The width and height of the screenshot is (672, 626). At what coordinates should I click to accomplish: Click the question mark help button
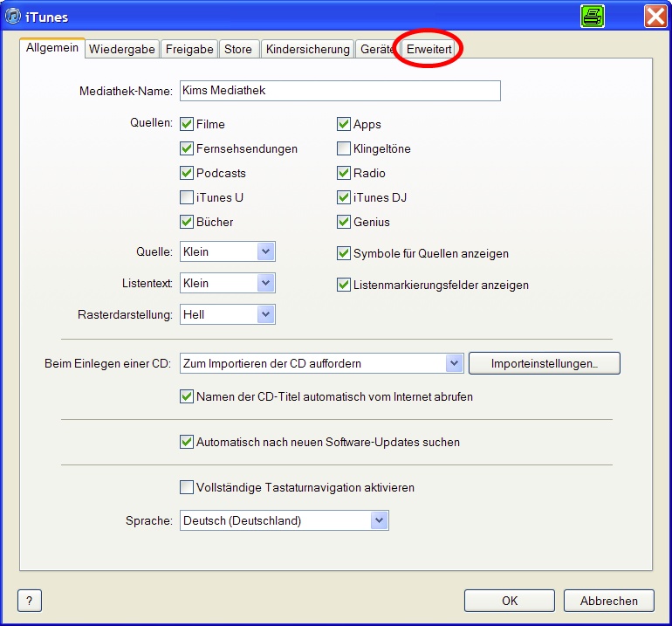click(29, 601)
